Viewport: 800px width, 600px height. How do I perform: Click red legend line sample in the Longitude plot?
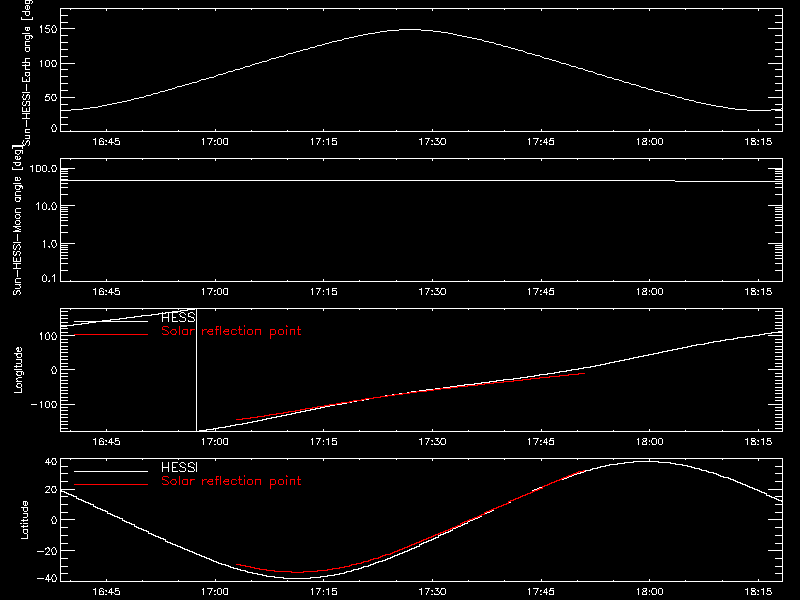111,335
